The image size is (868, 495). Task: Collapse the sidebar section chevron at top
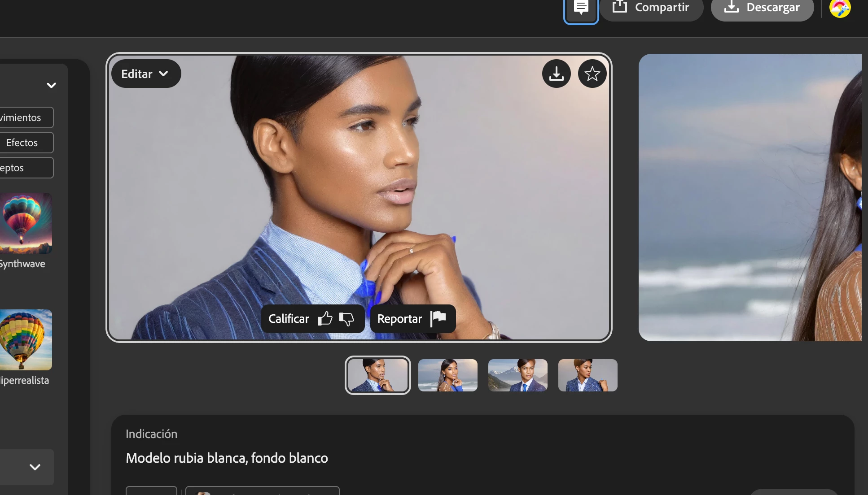(x=52, y=85)
